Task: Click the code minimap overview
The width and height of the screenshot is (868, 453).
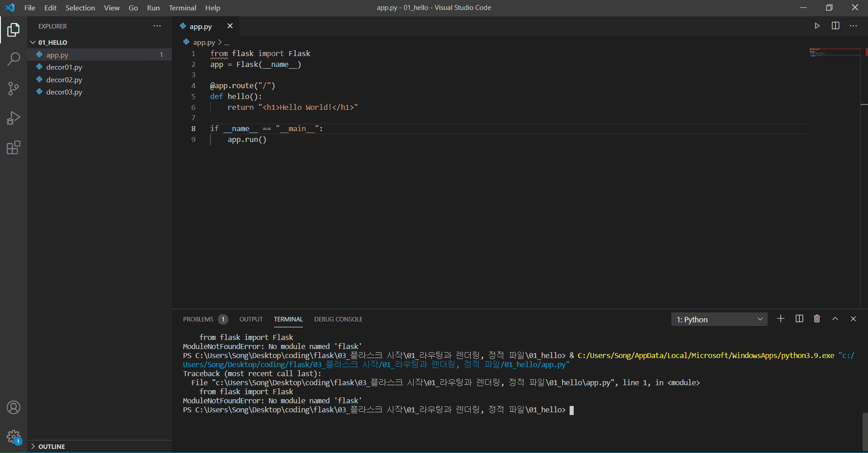Action: [x=835, y=52]
